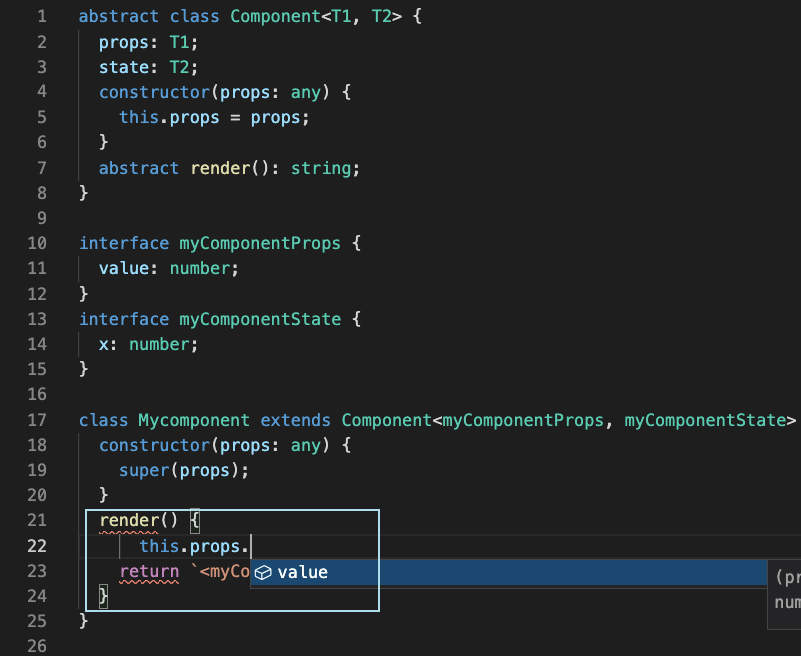Click the Mycomponent class name on line 17

194,420
